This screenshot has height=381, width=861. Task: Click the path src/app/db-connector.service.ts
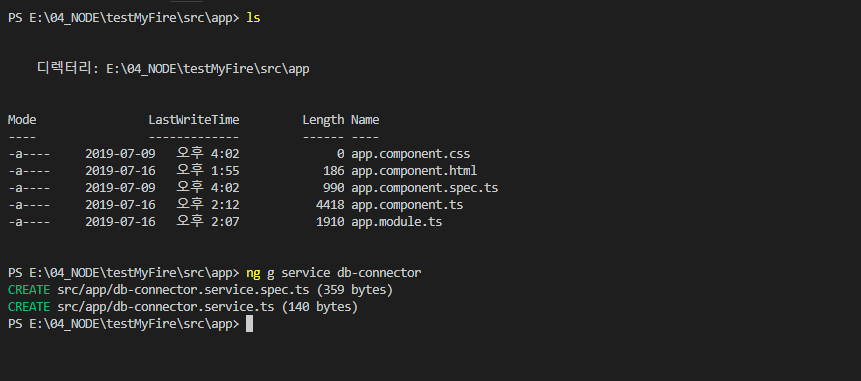point(166,307)
